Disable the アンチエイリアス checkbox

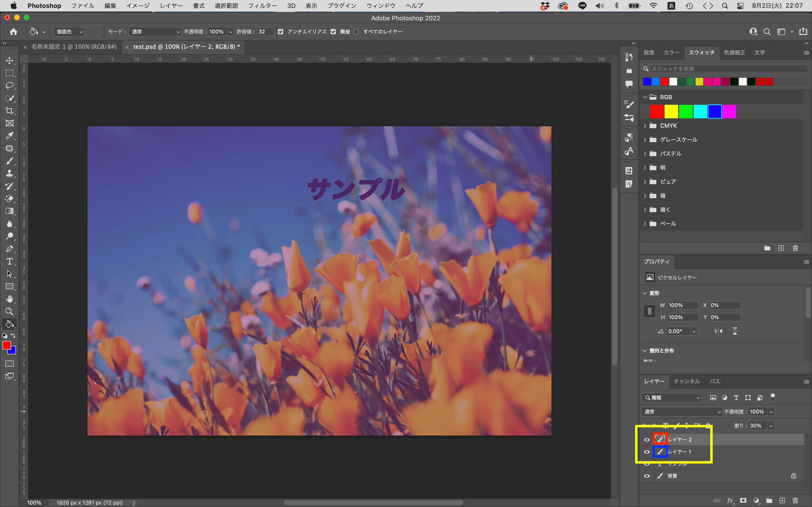[281, 32]
